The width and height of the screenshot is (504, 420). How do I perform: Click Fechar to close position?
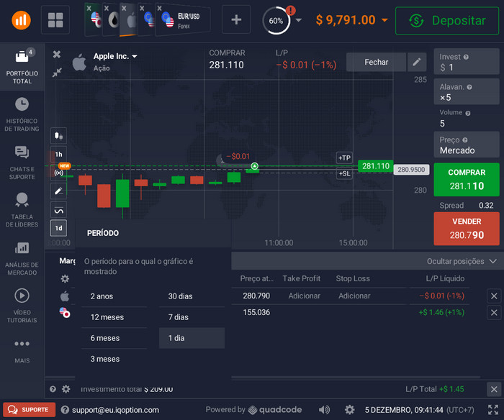[376, 62]
